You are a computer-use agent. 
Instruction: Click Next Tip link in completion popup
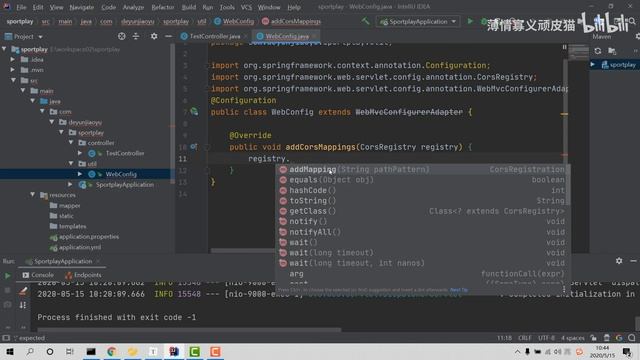(459, 290)
